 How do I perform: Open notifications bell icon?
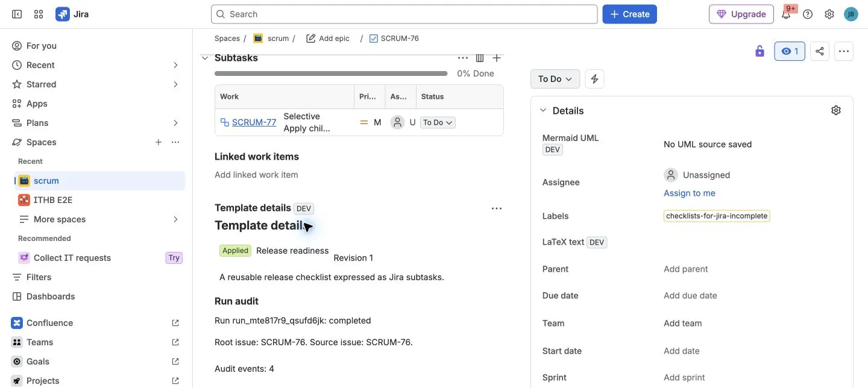tap(786, 14)
